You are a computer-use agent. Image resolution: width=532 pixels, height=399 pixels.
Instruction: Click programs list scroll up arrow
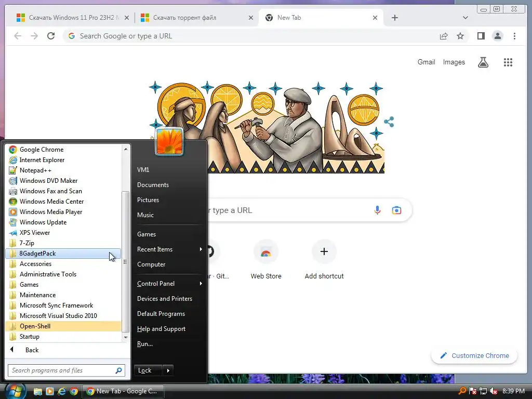tap(126, 149)
